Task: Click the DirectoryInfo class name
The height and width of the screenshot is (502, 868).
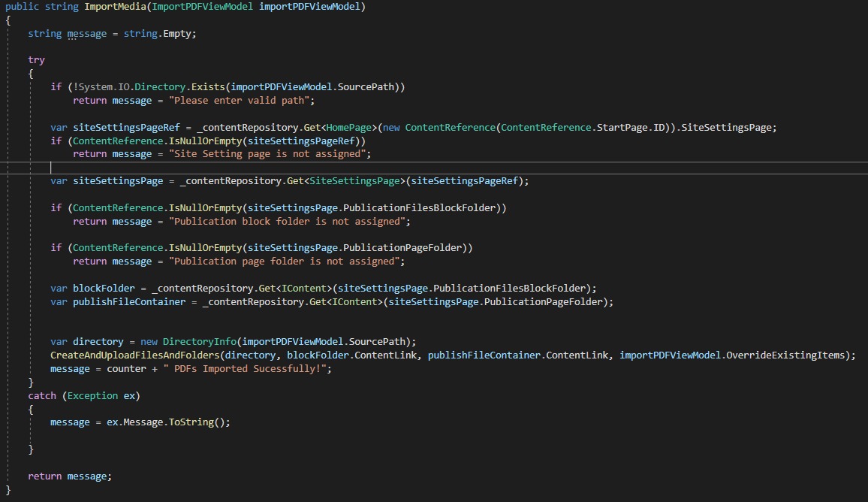Action: 197,342
